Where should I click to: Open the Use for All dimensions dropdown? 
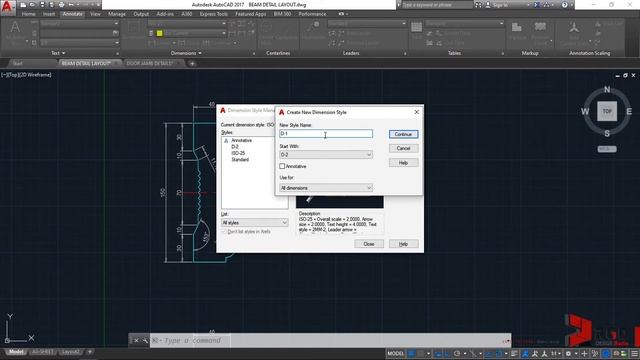326,188
